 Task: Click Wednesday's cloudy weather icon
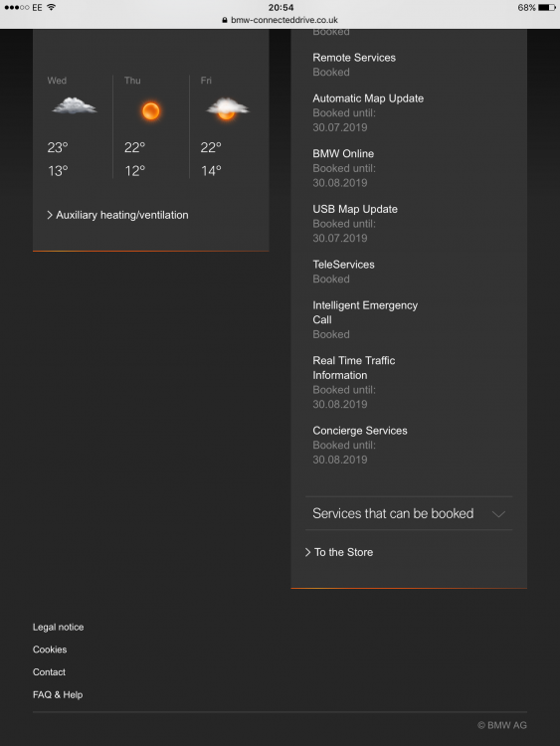pyautogui.click(x=75, y=105)
